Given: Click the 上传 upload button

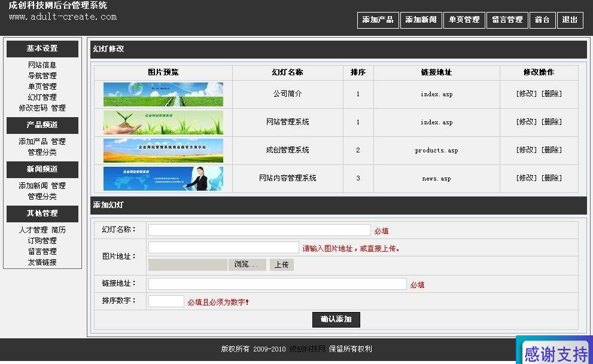Looking at the screenshot, I should click(x=282, y=265).
